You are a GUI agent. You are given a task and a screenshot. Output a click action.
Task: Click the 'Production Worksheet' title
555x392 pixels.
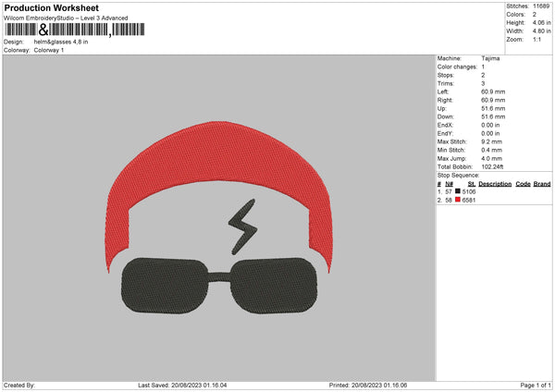(x=51, y=7)
